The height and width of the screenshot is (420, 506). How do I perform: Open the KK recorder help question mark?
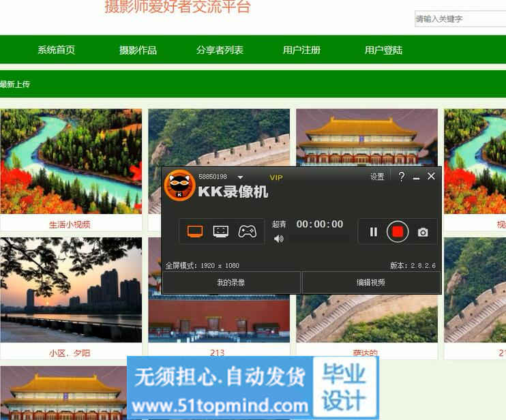point(402,177)
